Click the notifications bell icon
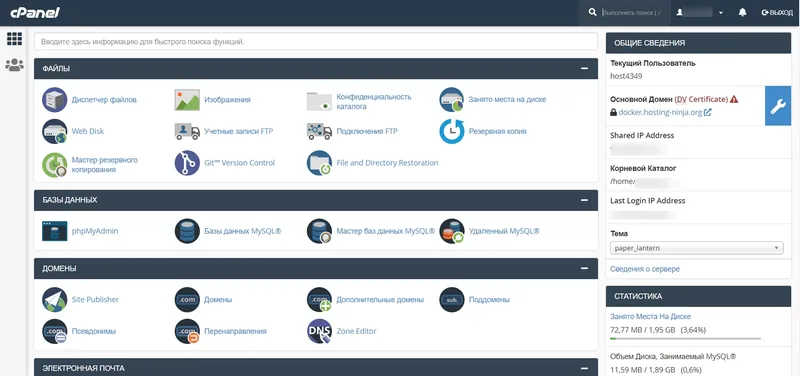This screenshot has width=800, height=376. click(x=742, y=13)
